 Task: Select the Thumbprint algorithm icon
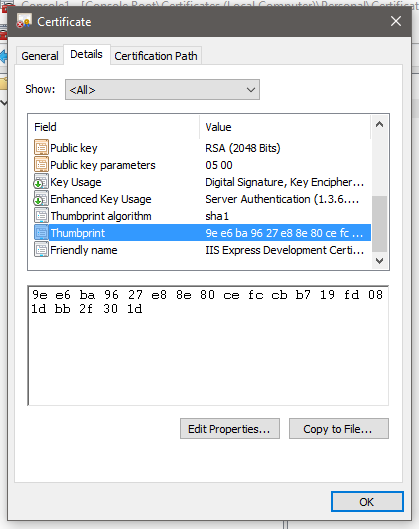tap(41, 216)
